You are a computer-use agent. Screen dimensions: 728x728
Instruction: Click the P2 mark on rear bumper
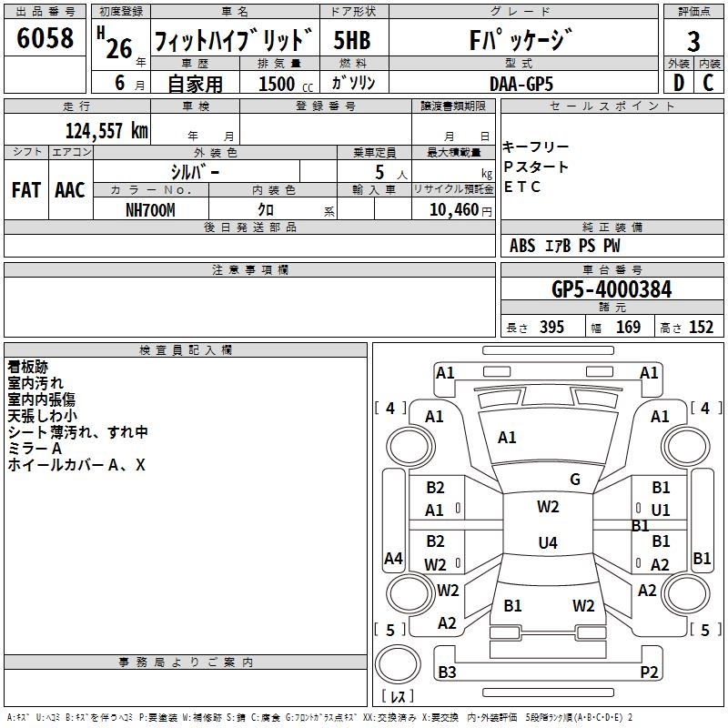point(649,672)
